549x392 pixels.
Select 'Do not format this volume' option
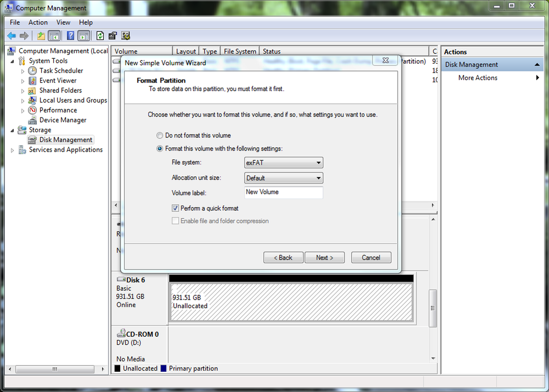tap(160, 135)
